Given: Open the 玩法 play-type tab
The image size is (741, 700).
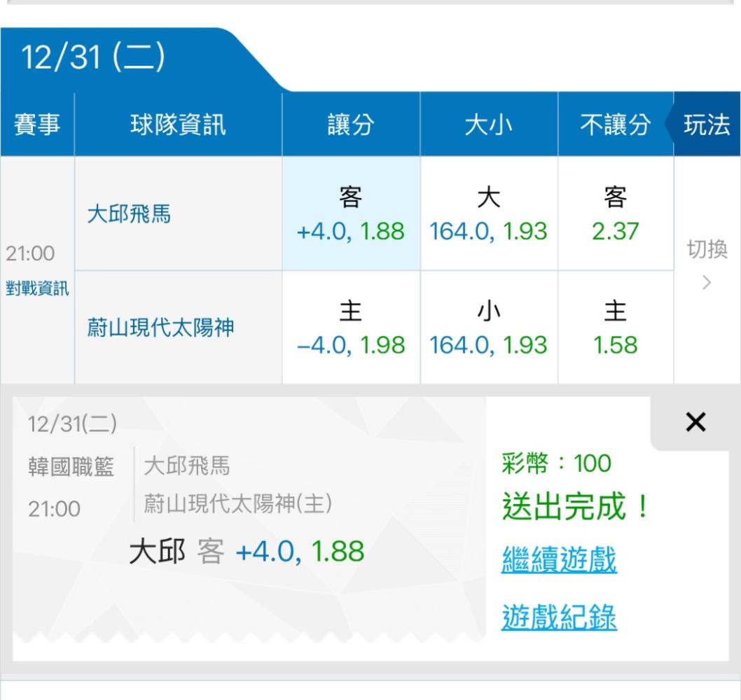Looking at the screenshot, I should [707, 124].
